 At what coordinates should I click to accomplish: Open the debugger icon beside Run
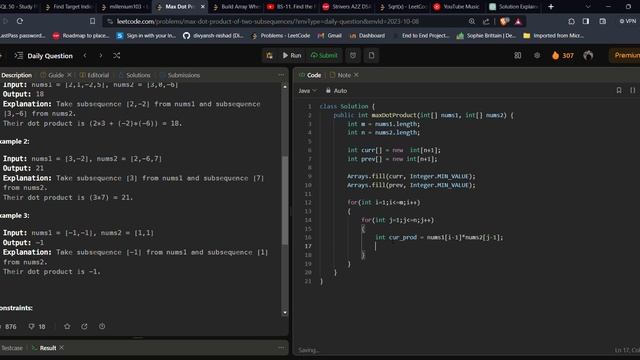[269, 56]
